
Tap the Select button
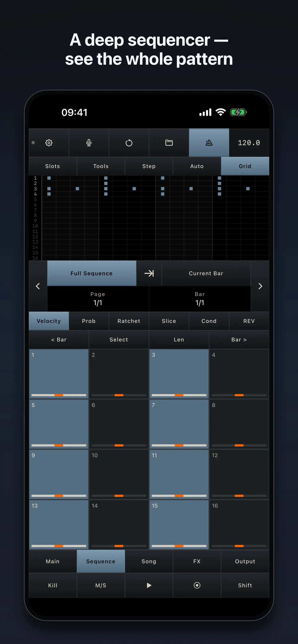tap(119, 339)
